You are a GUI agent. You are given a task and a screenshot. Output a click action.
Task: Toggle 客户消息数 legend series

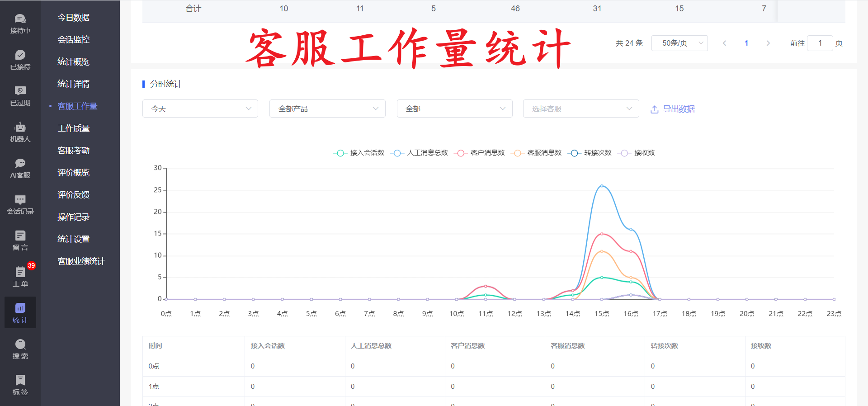tap(479, 153)
